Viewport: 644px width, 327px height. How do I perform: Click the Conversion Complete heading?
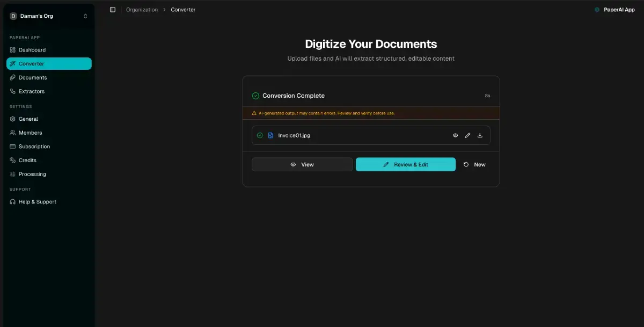[x=294, y=96]
